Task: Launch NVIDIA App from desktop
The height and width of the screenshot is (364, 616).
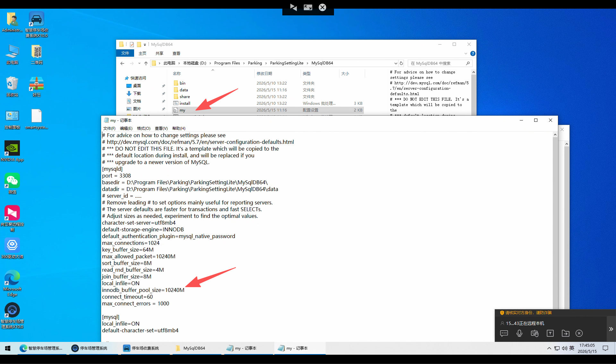Action: pyautogui.click(x=12, y=152)
